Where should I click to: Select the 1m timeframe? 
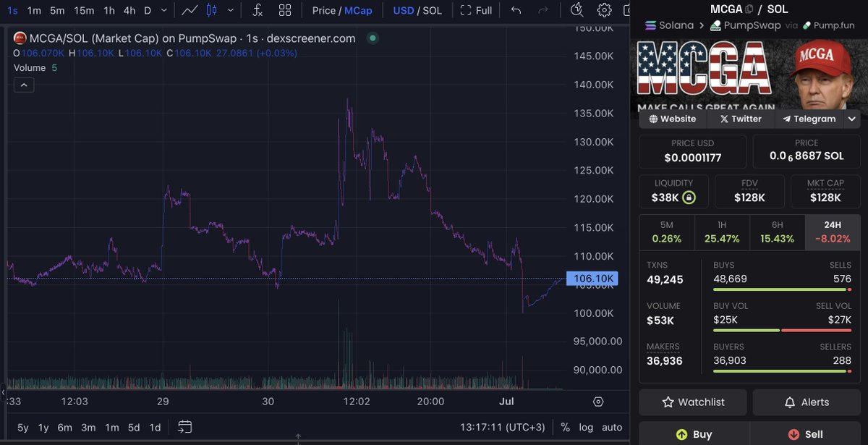34,10
